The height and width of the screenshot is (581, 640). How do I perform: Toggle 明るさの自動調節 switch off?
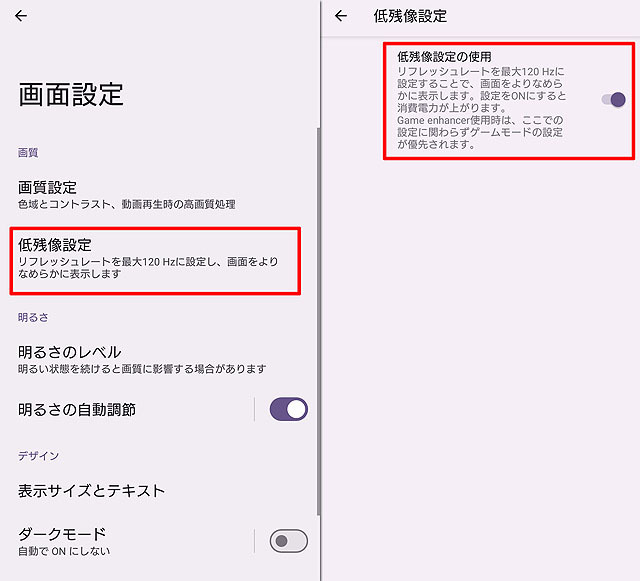[289, 409]
